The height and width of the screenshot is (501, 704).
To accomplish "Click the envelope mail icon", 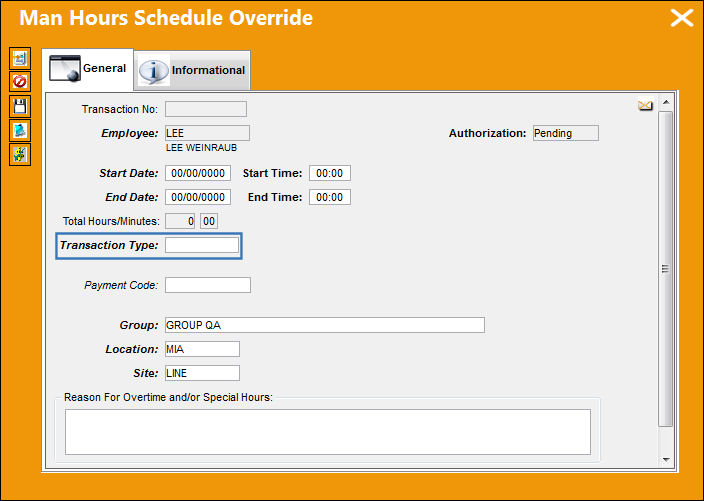I will pos(645,106).
